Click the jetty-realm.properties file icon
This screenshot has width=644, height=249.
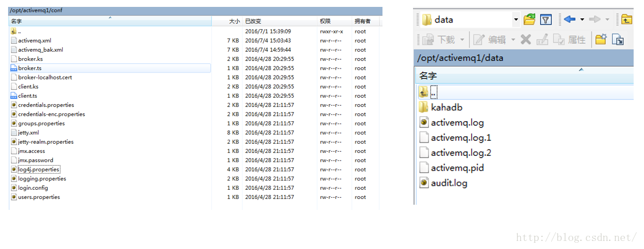click(14, 142)
